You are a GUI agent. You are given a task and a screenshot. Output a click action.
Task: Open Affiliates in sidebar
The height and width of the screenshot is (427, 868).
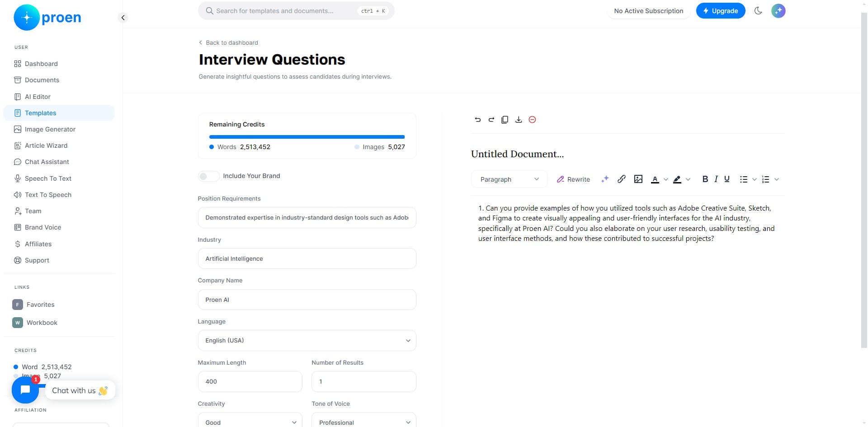59,244
